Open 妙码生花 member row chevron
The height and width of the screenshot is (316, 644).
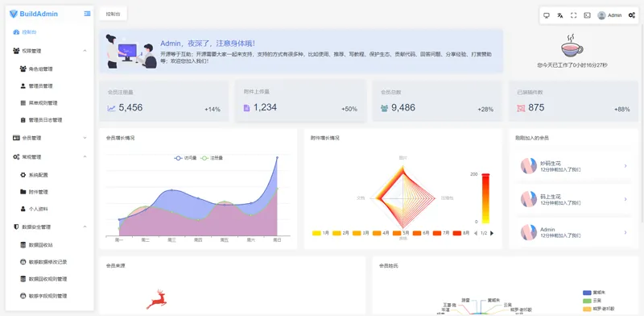625,166
